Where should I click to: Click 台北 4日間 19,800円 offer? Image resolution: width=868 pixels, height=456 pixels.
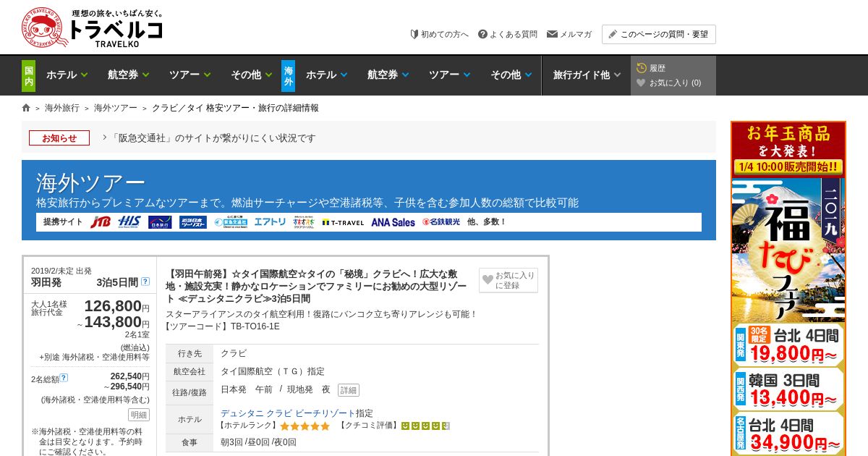coord(788,345)
